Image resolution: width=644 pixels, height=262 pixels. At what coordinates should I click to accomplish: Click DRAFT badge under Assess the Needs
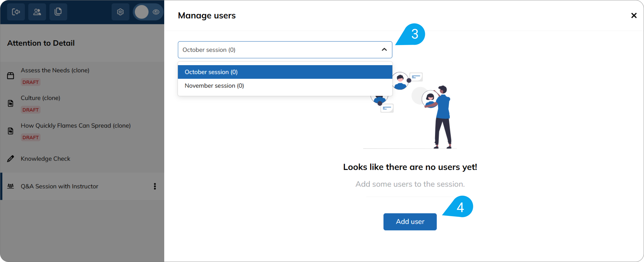pyautogui.click(x=30, y=82)
